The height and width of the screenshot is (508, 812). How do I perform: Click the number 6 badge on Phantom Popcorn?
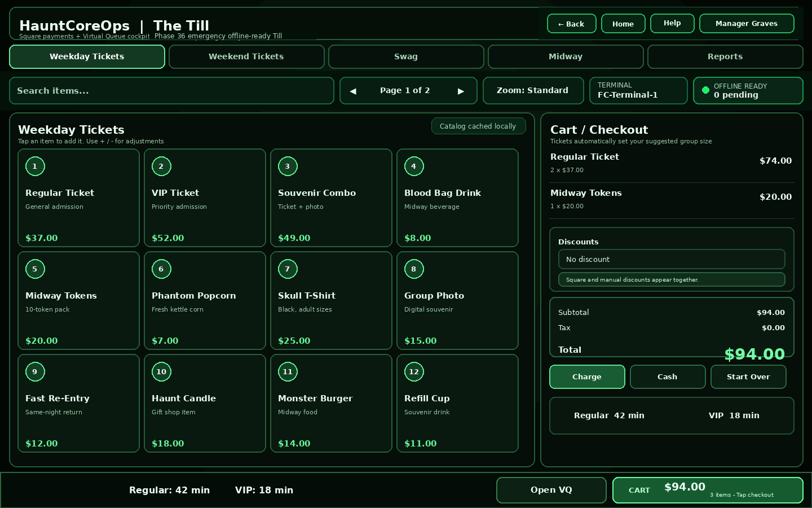(161, 269)
